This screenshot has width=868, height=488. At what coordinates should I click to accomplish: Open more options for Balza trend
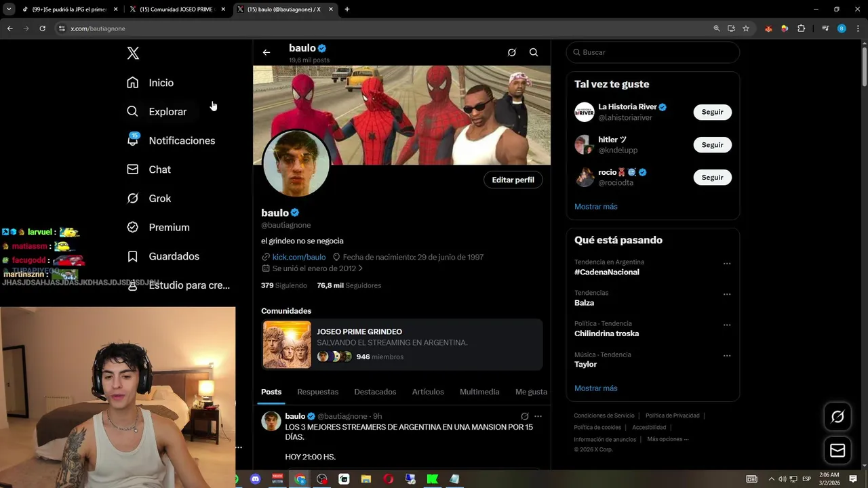coord(727,294)
